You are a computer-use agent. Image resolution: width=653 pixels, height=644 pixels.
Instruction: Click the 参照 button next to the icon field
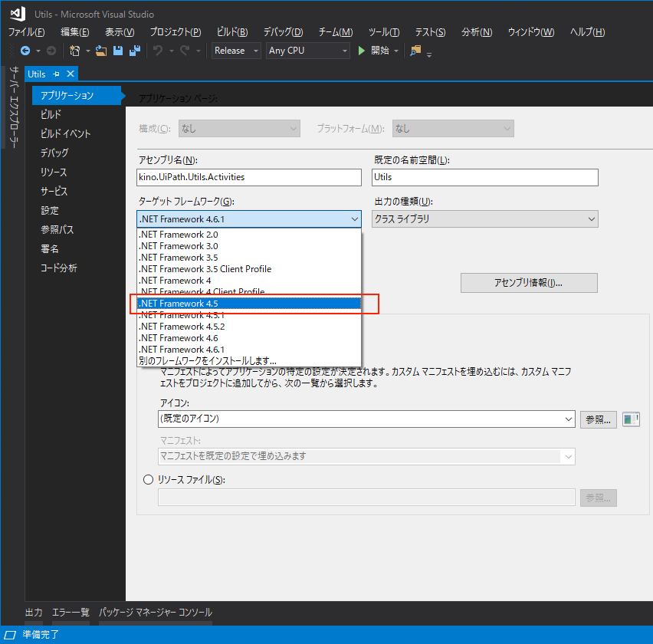597,419
